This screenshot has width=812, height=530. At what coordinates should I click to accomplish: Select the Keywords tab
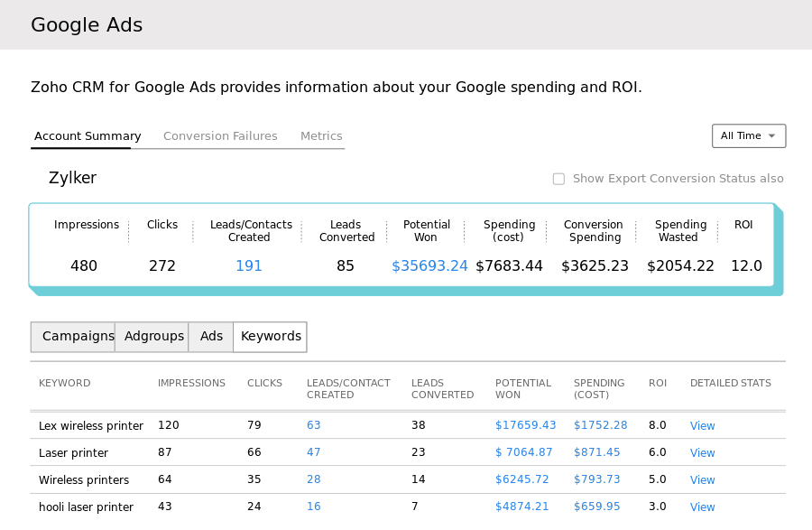(x=271, y=337)
